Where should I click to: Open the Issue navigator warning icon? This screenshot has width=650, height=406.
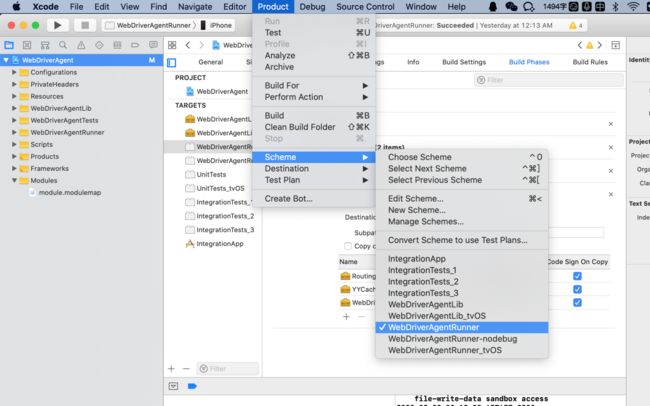point(81,45)
